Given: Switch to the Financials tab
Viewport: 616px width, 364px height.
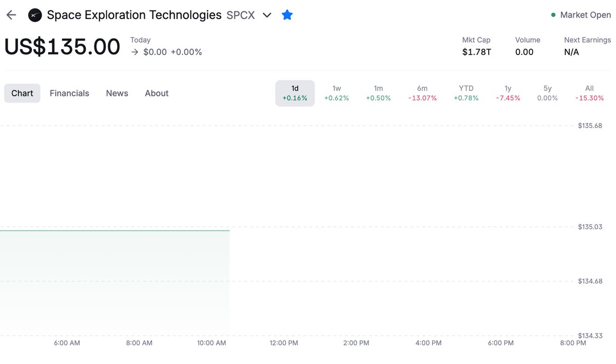Looking at the screenshot, I should pyautogui.click(x=69, y=93).
